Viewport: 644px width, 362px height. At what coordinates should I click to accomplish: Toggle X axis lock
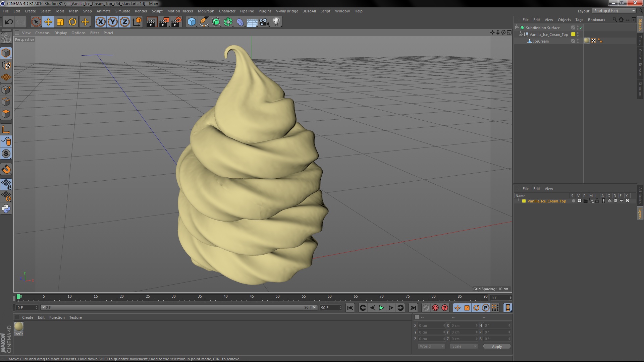pyautogui.click(x=100, y=22)
